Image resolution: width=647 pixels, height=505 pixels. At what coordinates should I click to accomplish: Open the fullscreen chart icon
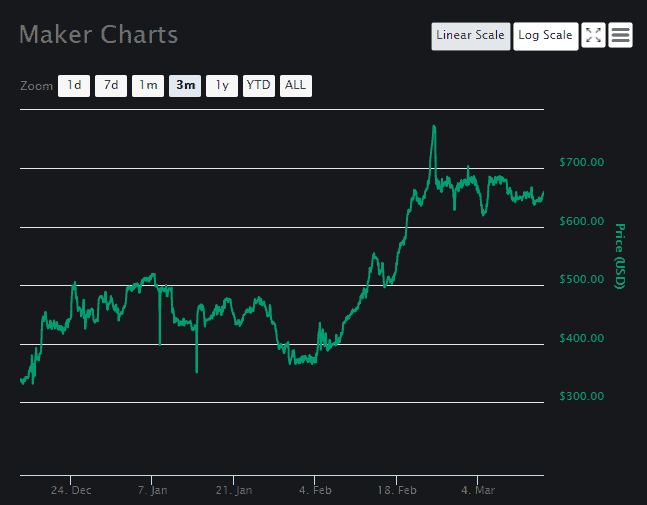tap(593, 35)
